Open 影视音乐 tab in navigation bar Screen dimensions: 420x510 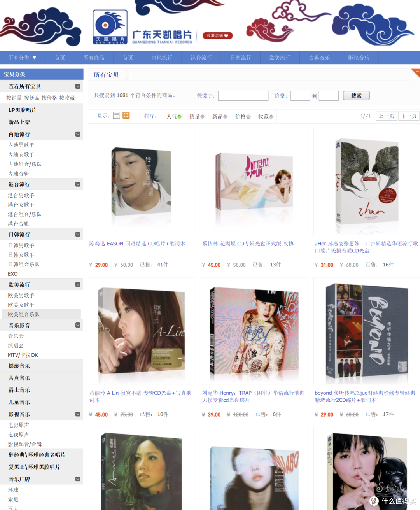coord(359,58)
